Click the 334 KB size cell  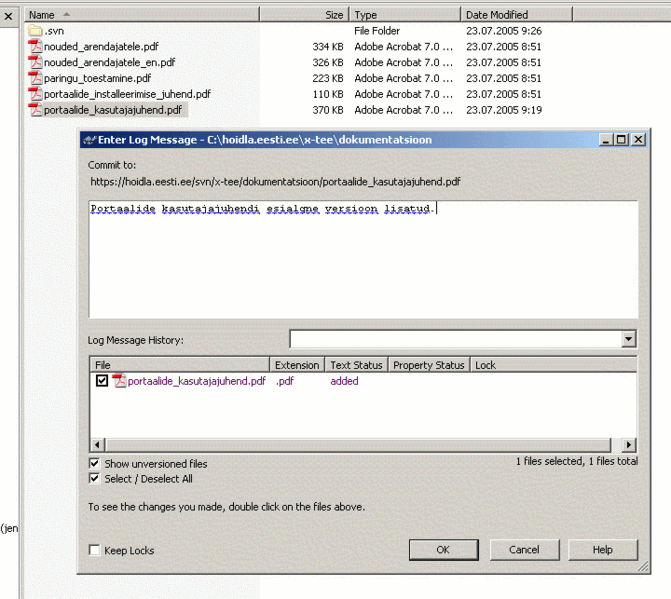coord(328,47)
